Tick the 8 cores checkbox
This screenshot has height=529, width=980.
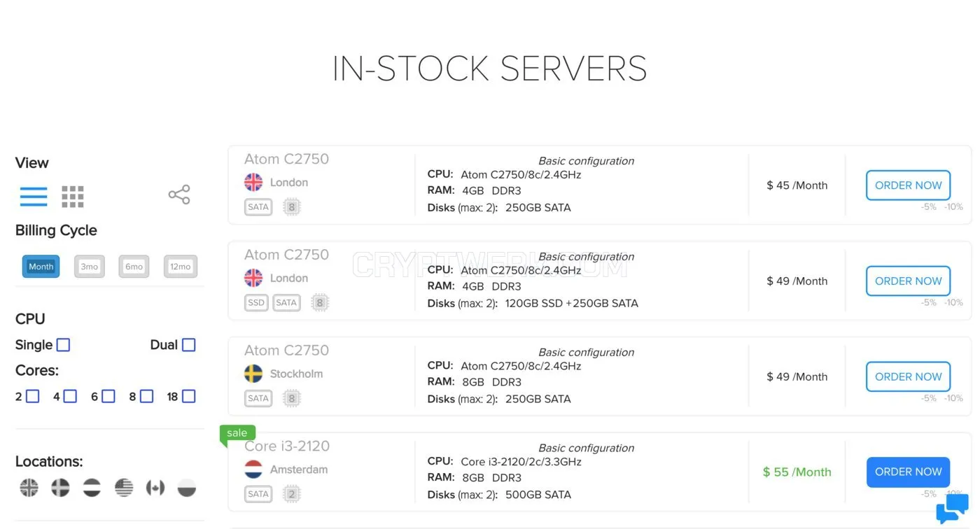146,397
